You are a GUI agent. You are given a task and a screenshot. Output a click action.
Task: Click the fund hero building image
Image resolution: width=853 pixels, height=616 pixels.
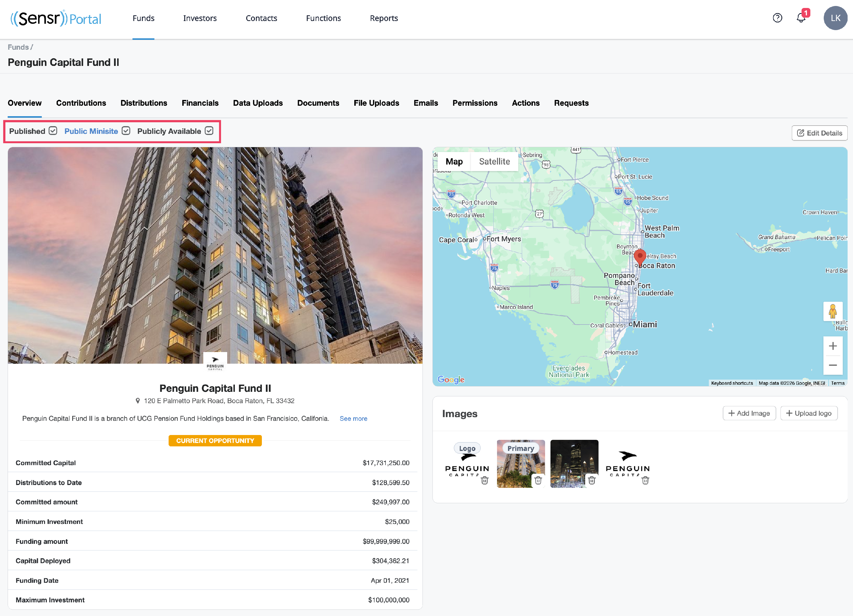tap(215, 255)
